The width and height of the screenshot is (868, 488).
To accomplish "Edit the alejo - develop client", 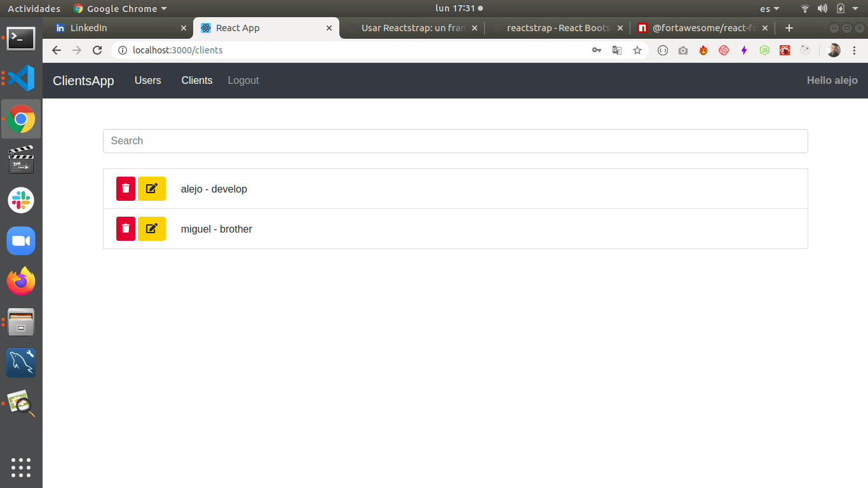I will pos(152,189).
